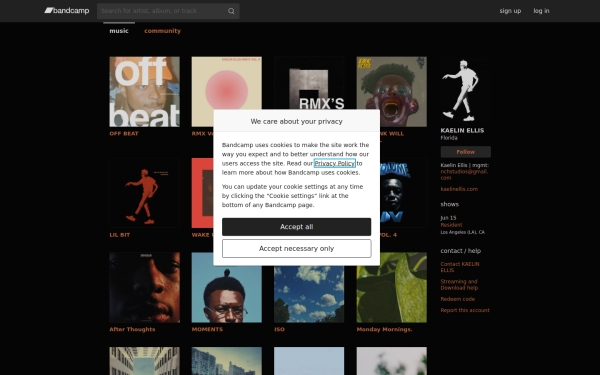Open the Privacy Policy link in dialog
Screen dimensions: 600x375
click(335, 163)
